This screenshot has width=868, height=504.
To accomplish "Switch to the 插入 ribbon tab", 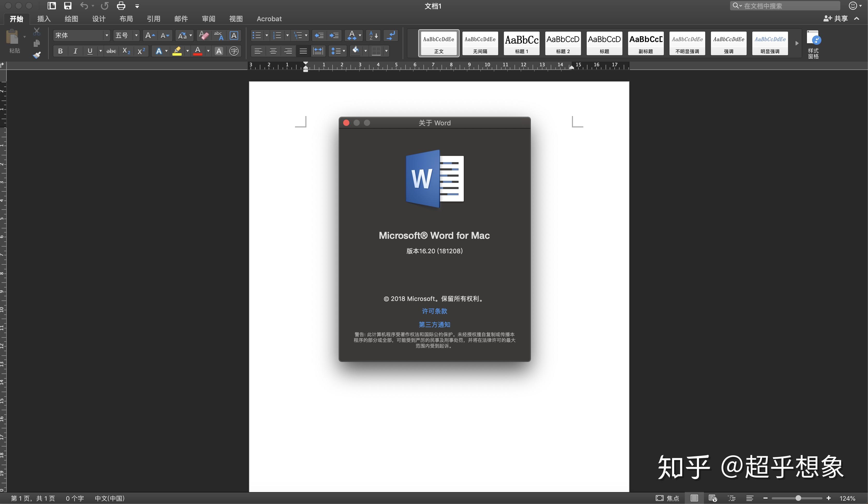I will click(x=44, y=19).
